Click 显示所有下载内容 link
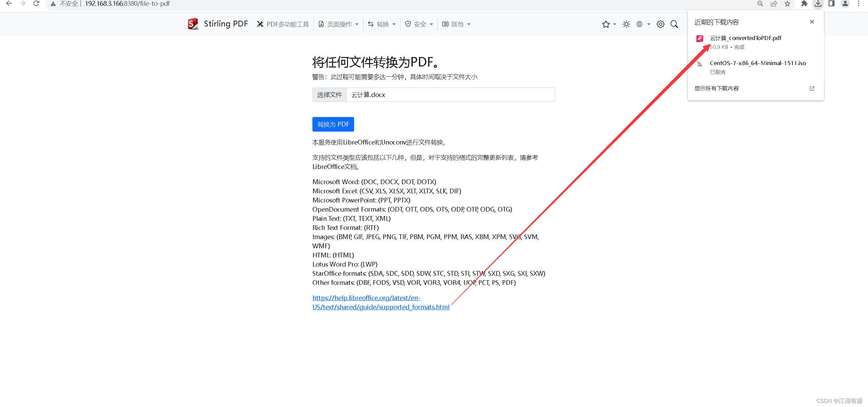Image resolution: width=868 pixels, height=407 pixels. 716,88
